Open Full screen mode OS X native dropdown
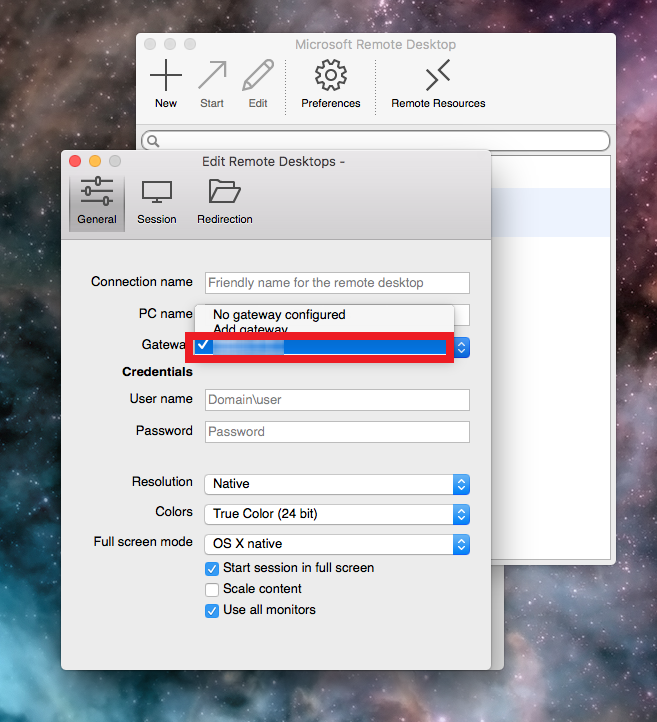This screenshot has height=722, width=657. pos(337,544)
